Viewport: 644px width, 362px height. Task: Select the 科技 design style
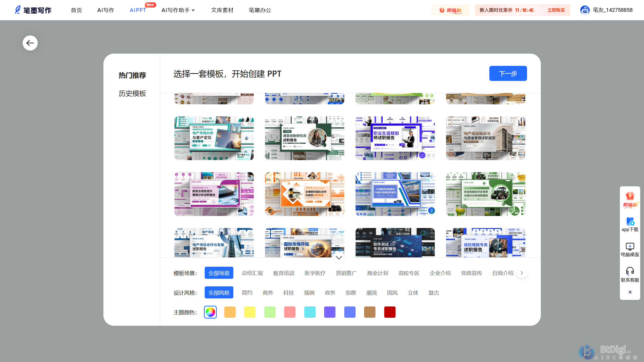coord(288,293)
